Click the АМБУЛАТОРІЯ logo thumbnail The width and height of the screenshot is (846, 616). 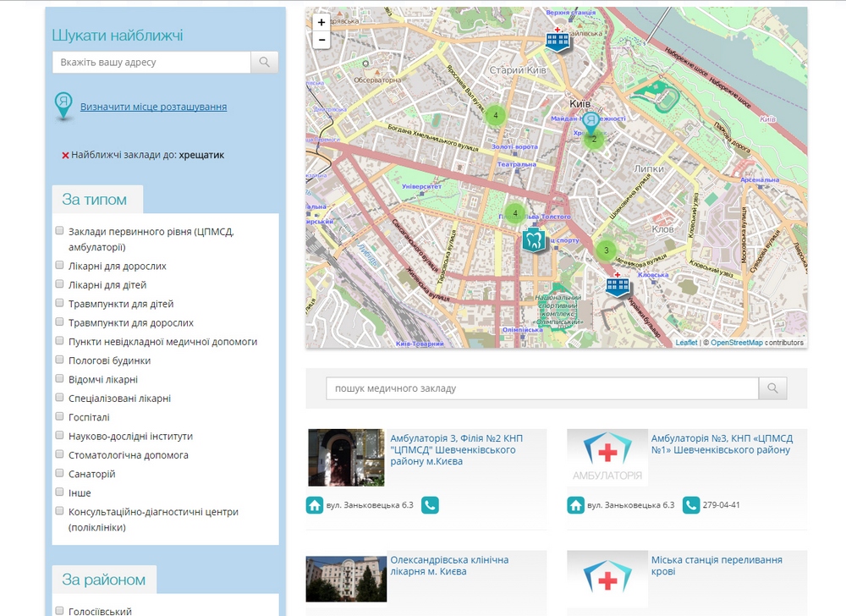point(606,457)
